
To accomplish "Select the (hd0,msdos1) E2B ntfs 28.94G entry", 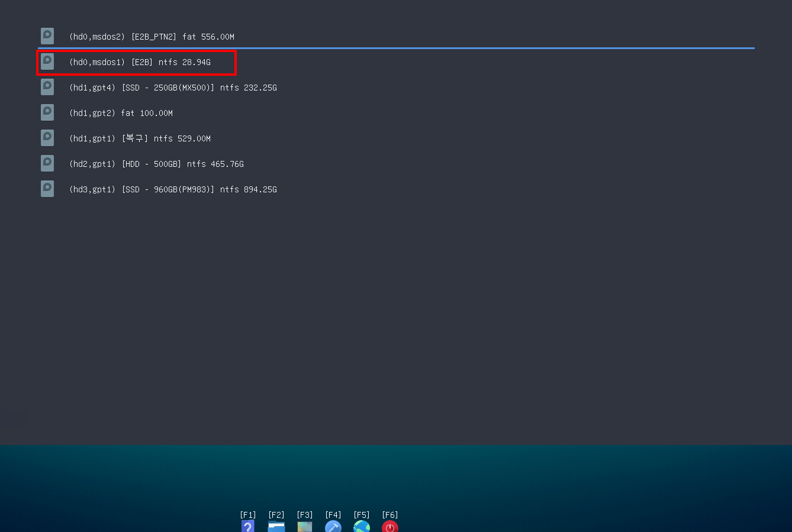I will 396,62.
